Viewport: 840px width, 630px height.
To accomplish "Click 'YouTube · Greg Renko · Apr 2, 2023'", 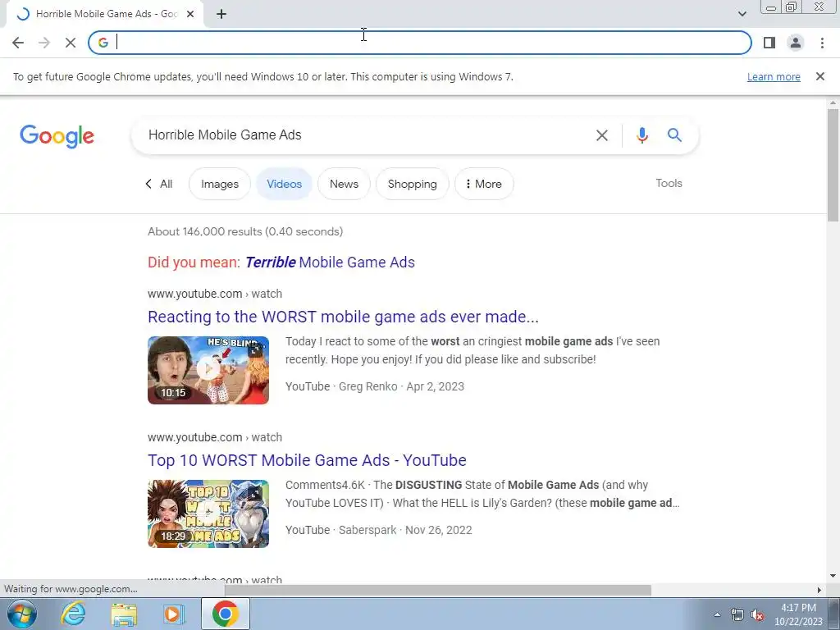I will click(x=374, y=386).
